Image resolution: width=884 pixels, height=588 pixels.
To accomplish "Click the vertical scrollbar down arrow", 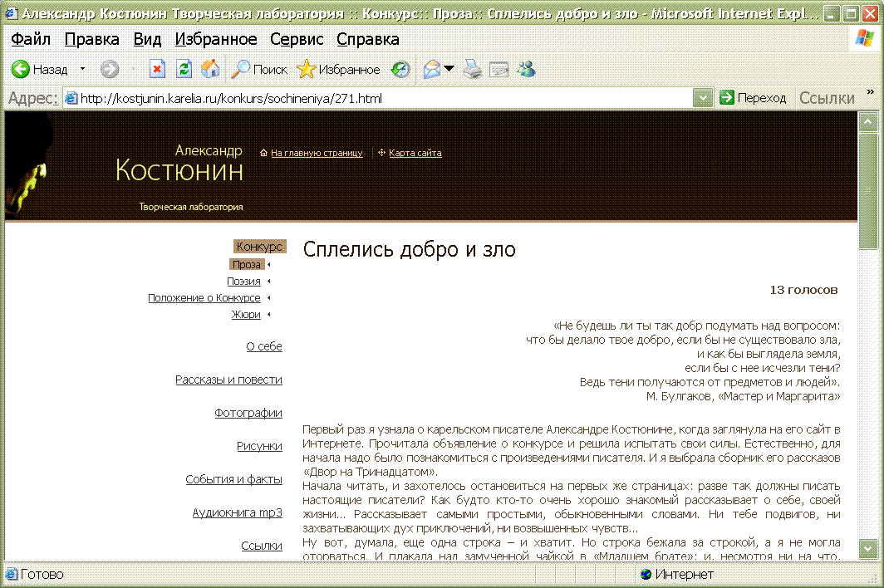I will (x=868, y=548).
